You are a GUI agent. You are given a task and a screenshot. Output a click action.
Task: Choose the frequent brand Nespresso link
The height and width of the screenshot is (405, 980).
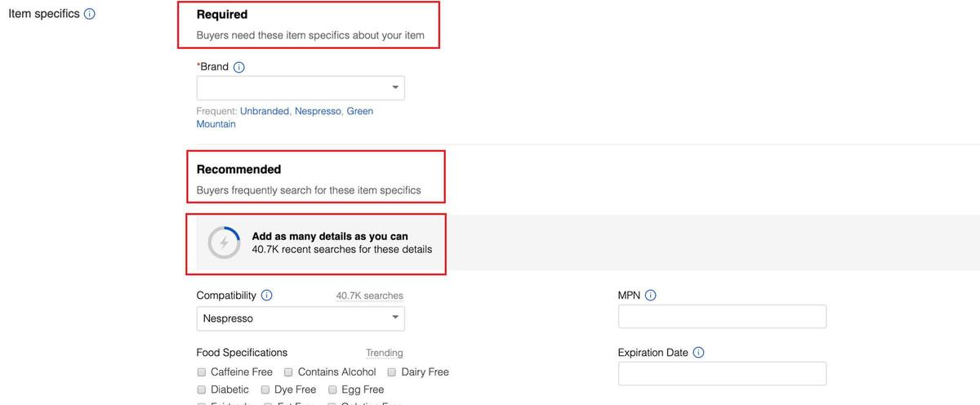point(318,111)
